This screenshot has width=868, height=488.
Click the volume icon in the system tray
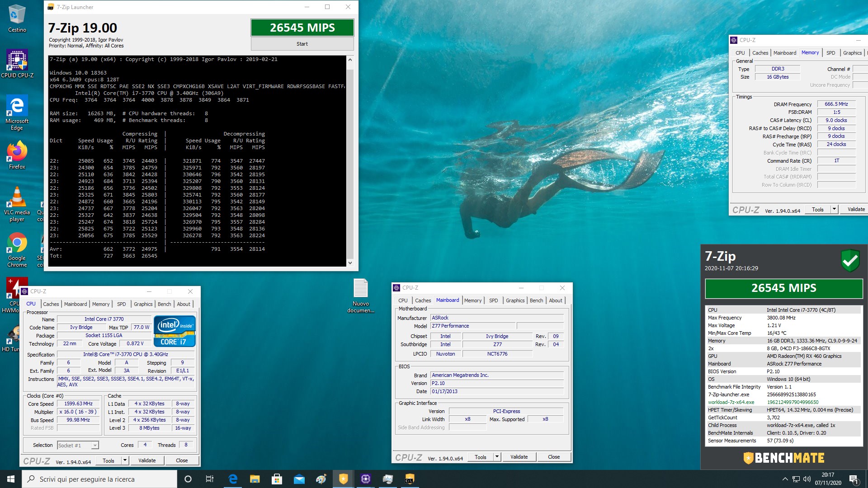click(x=807, y=479)
